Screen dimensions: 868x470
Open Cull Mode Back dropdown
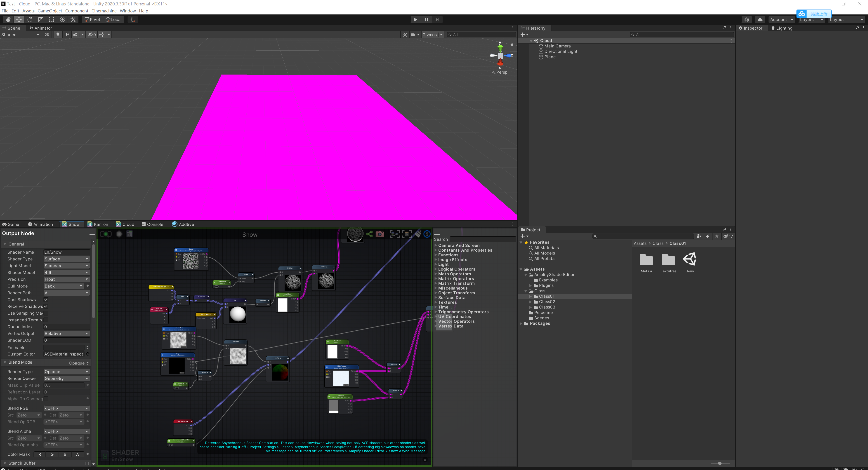coord(64,286)
